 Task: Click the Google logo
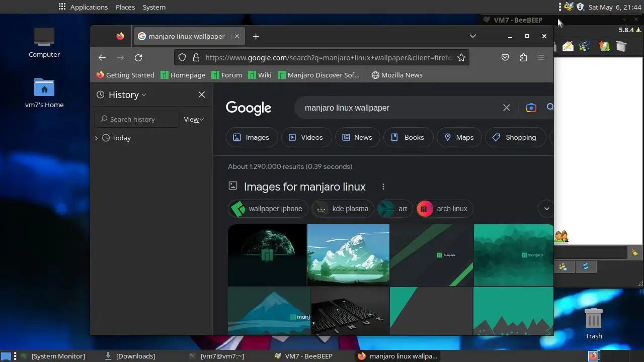[x=249, y=108]
